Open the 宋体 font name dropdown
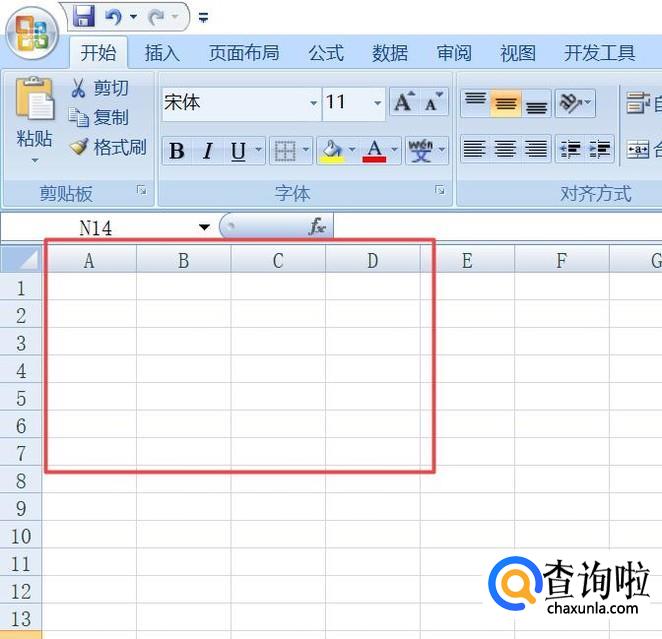The image size is (662, 639). (313, 103)
